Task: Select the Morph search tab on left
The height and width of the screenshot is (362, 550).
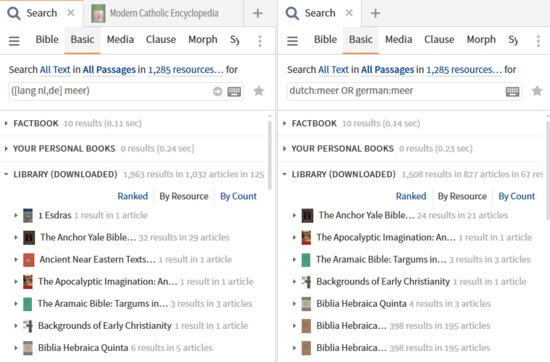Action: (203, 40)
